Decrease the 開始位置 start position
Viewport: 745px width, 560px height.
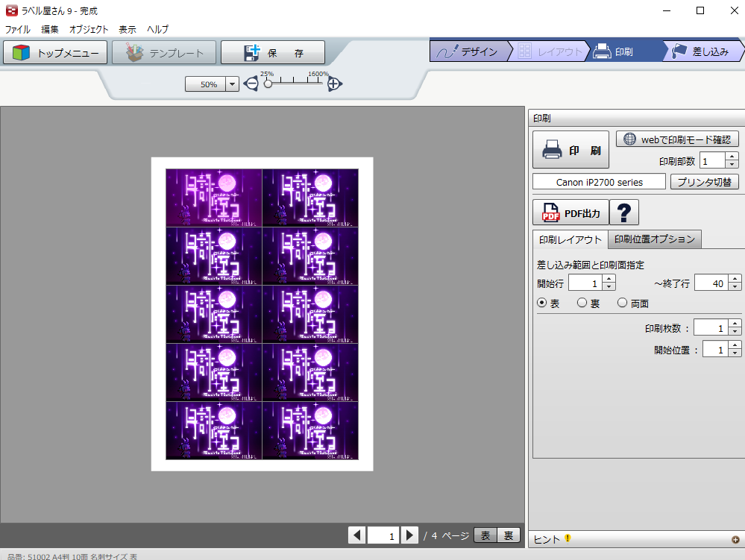pyautogui.click(x=735, y=353)
